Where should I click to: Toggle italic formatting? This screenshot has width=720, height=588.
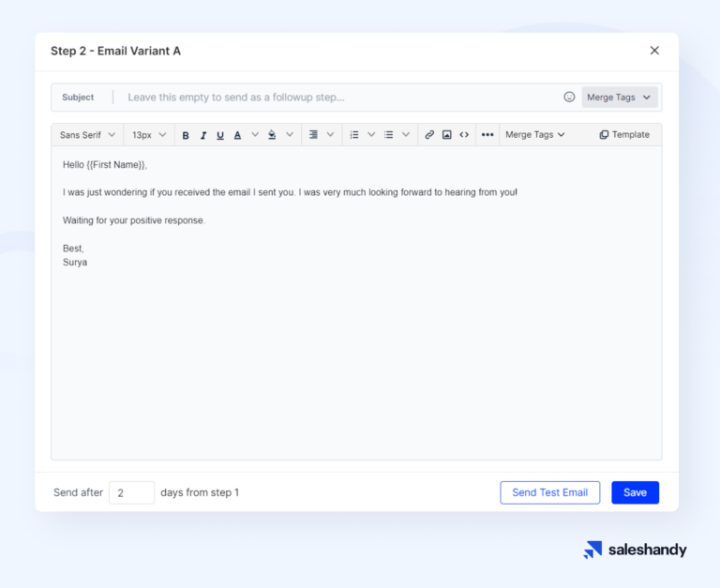(202, 135)
